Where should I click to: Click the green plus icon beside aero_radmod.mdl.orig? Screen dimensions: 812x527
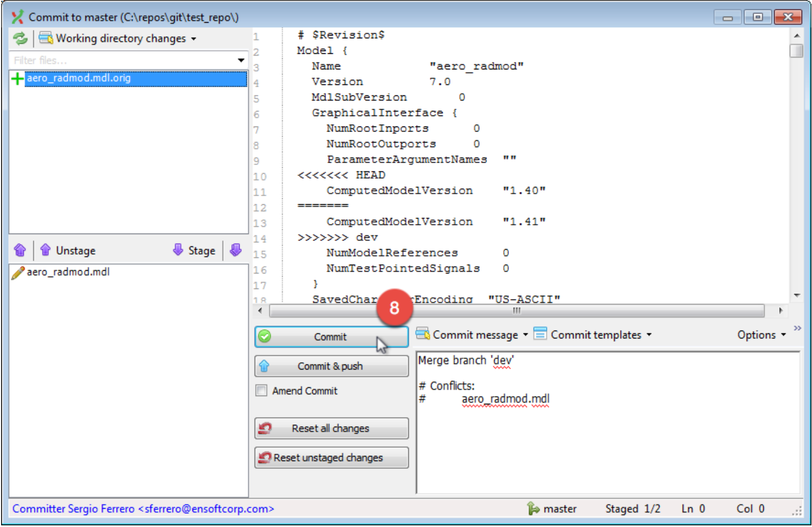point(18,78)
